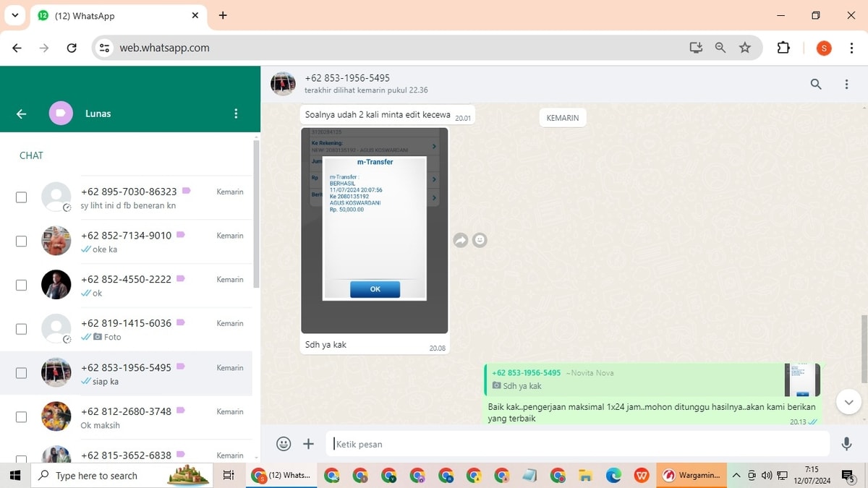This screenshot has width=868, height=488.
Task: Install WhatsApp as an app from address bar
Action: [696, 48]
